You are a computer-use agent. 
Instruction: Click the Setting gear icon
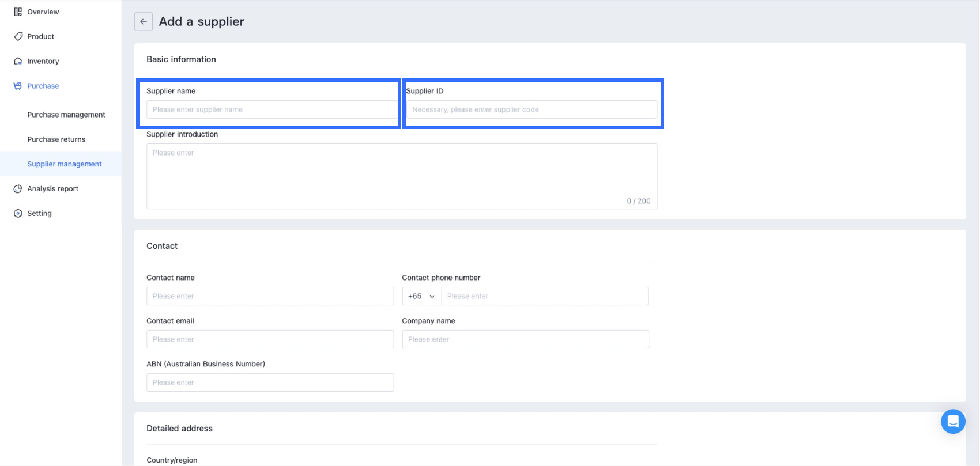coord(18,214)
